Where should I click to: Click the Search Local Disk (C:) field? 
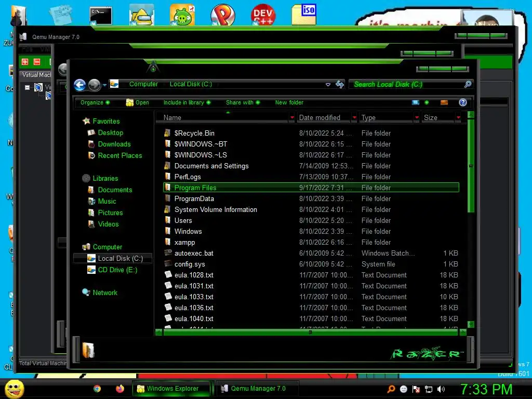(x=406, y=85)
